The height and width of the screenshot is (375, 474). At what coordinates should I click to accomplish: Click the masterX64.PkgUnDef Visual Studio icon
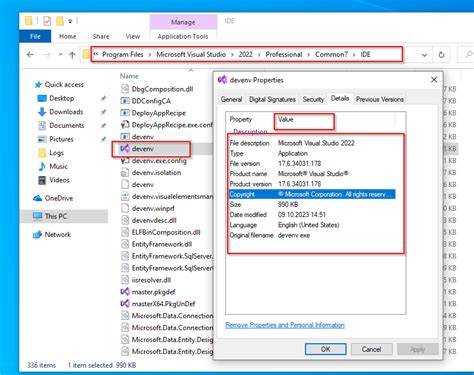pyautogui.click(x=125, y=304)
